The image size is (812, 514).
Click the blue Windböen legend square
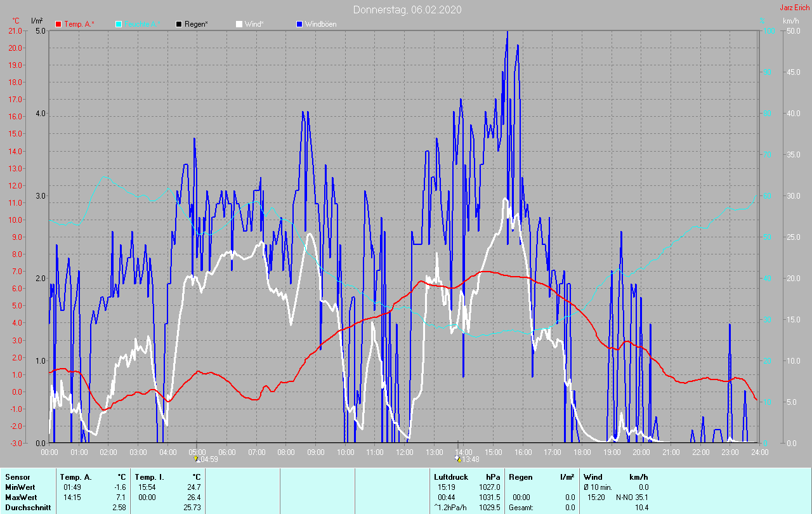(x=299, y=24)
